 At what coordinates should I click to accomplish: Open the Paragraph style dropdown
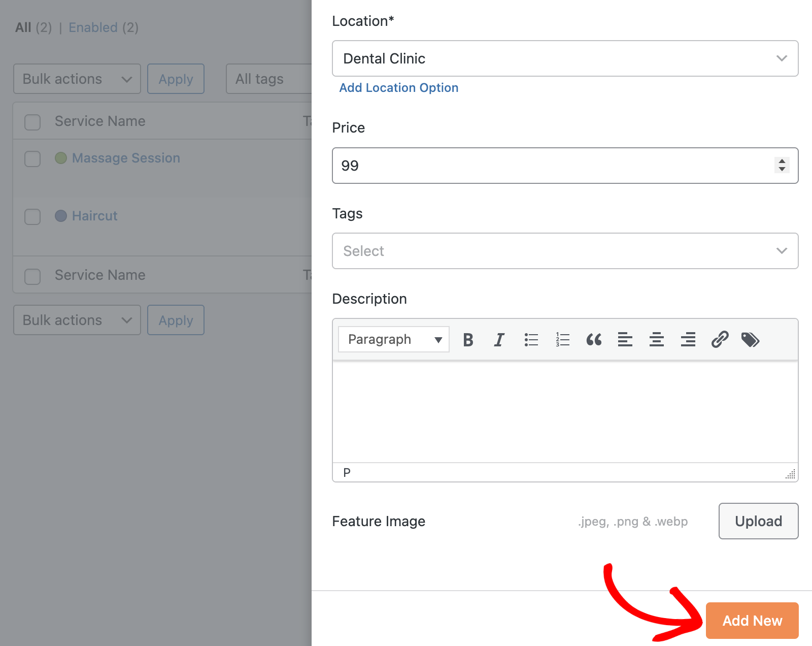pyautogui.click(x=393, y=339)
